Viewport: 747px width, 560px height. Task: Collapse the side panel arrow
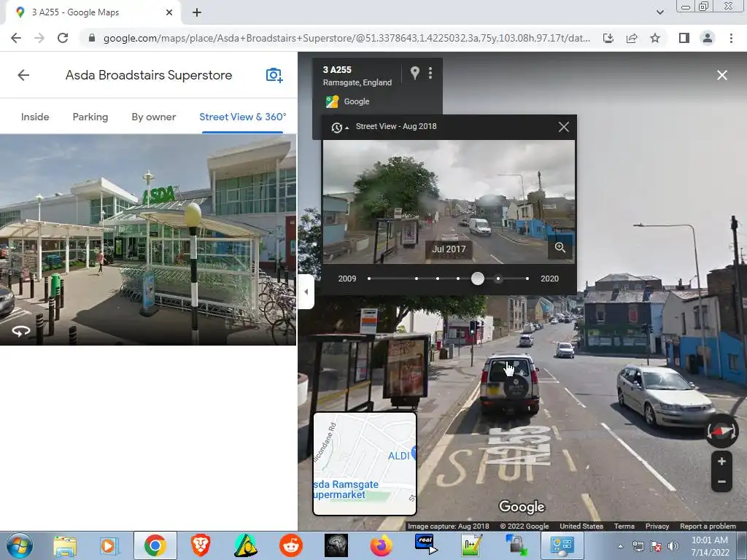[x=306, y=292]
